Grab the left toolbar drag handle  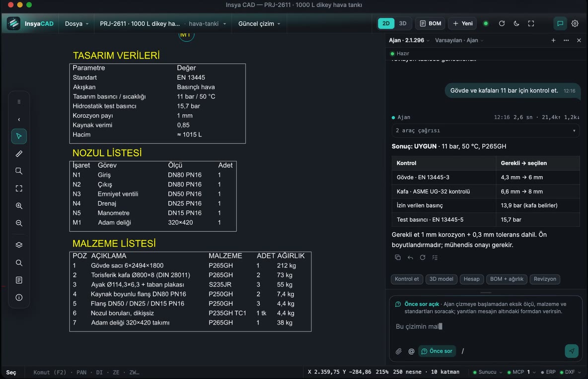coord(19,102)
